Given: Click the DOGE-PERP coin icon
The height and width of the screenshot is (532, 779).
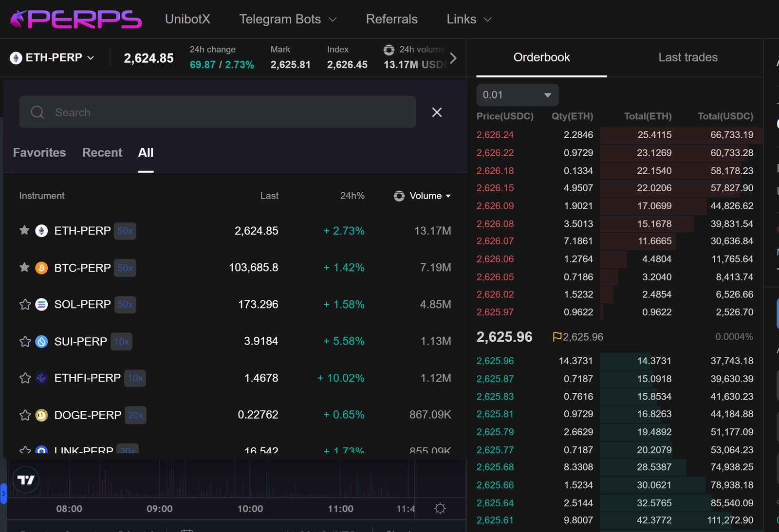Looking at the screenshot, I should pos(42,415).
